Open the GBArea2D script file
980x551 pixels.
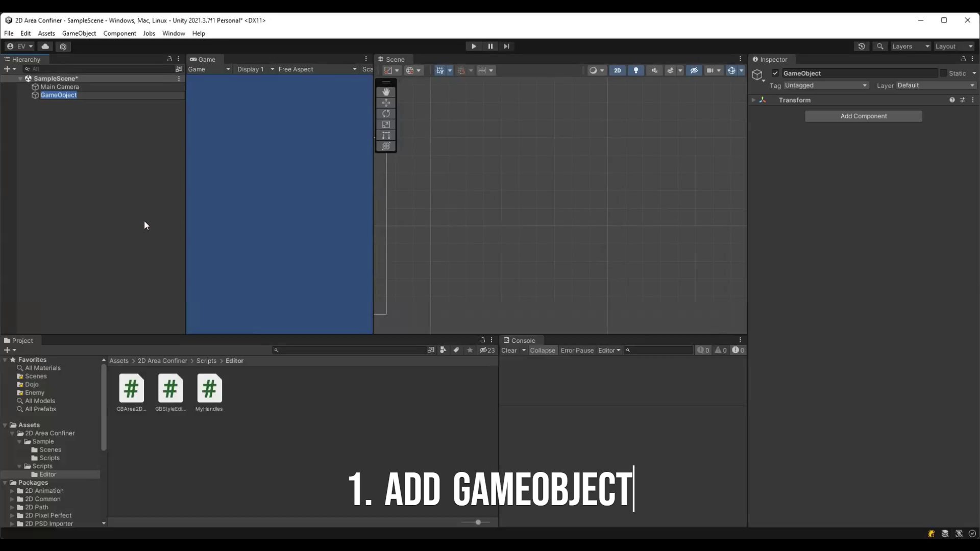pyautogui.click(x=131, y=392)
